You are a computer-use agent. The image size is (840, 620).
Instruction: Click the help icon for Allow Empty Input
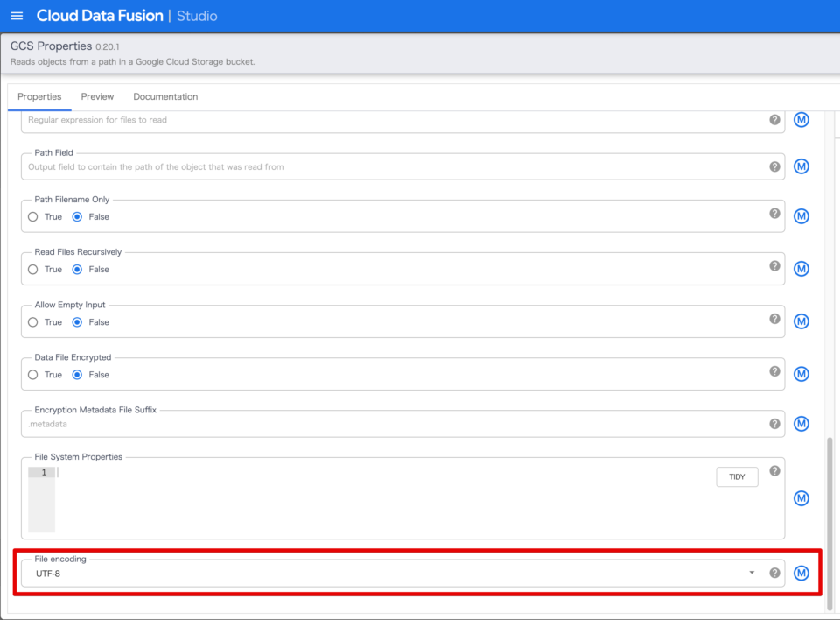point(773,318)
